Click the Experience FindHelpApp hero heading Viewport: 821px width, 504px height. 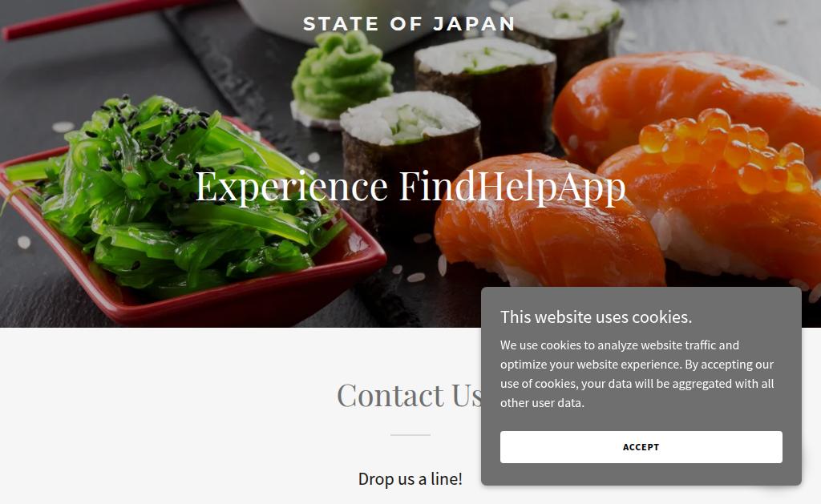(x=410, y=185)
